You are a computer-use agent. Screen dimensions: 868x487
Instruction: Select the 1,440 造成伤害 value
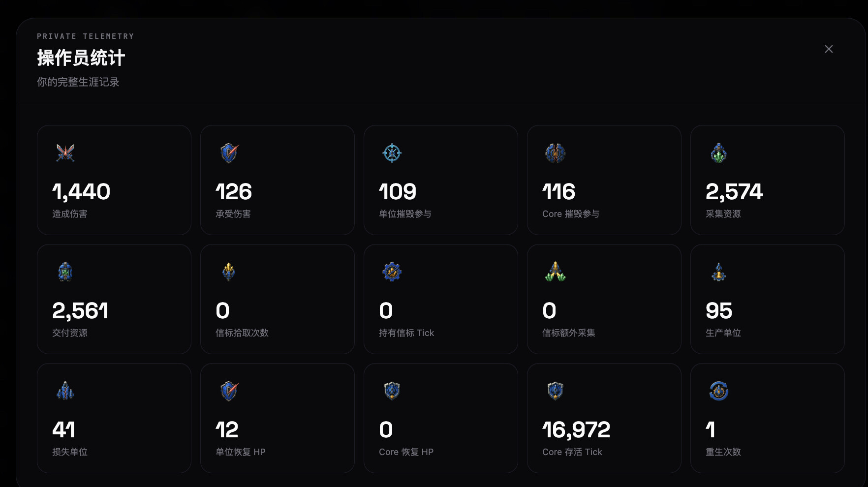[x=81, y=192]
